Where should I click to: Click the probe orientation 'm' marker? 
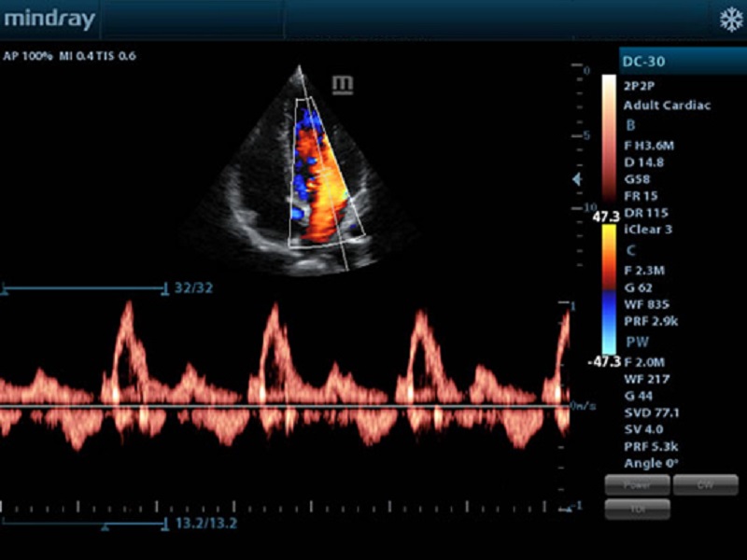[x=343, y=85]
